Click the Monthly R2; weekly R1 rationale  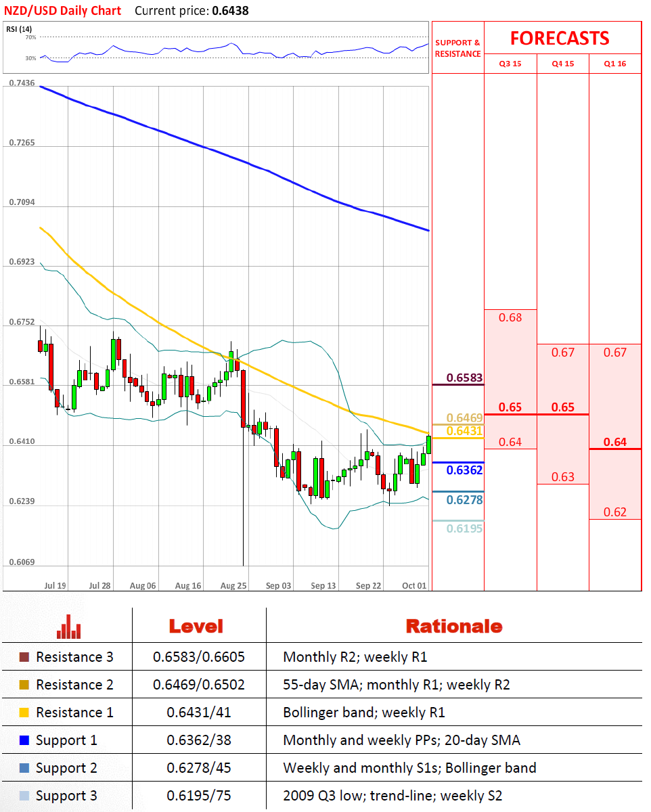pyautogui.click(x=355, y=657)
